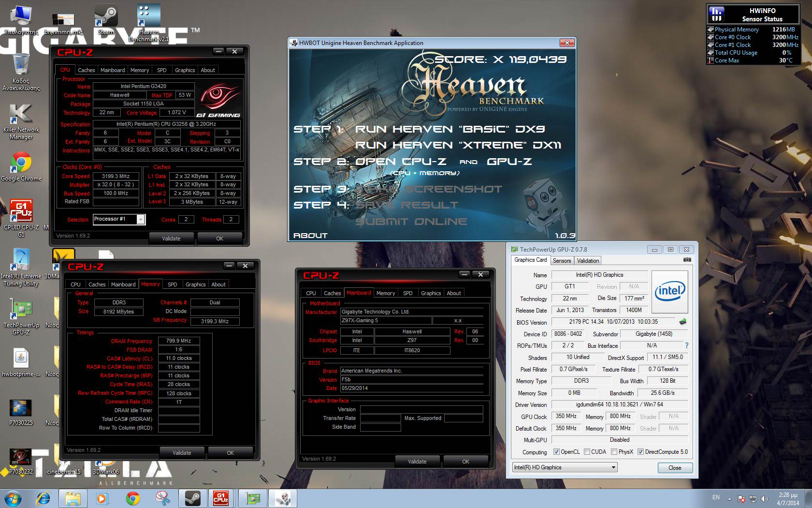Click the DRAM Frequency value 799.9 MHz
This screenshot has height=508, width=812.
(179, 341)
